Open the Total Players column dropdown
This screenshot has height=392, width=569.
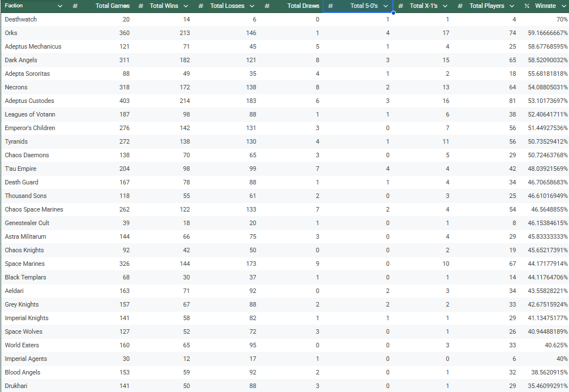click(x=512, y=6)
